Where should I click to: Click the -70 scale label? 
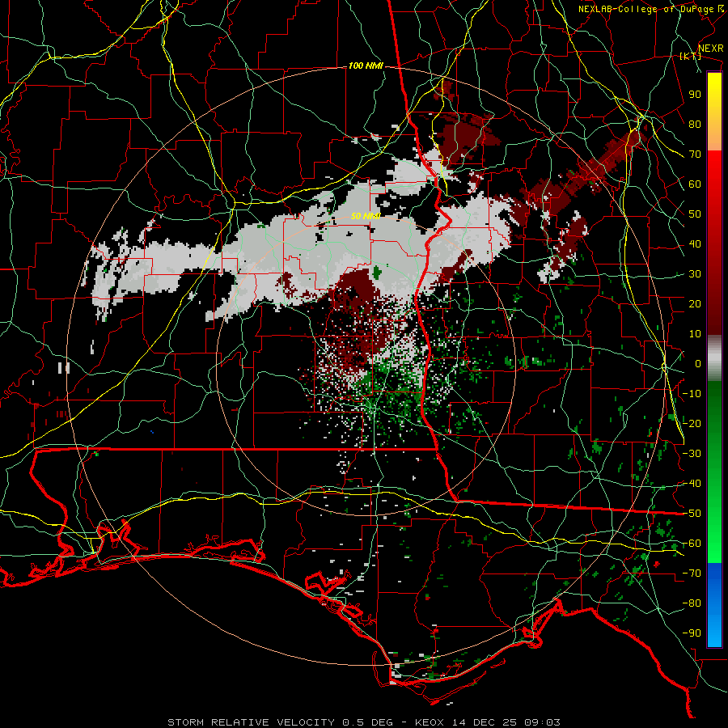pyautogui.click(x=692, y=574)
